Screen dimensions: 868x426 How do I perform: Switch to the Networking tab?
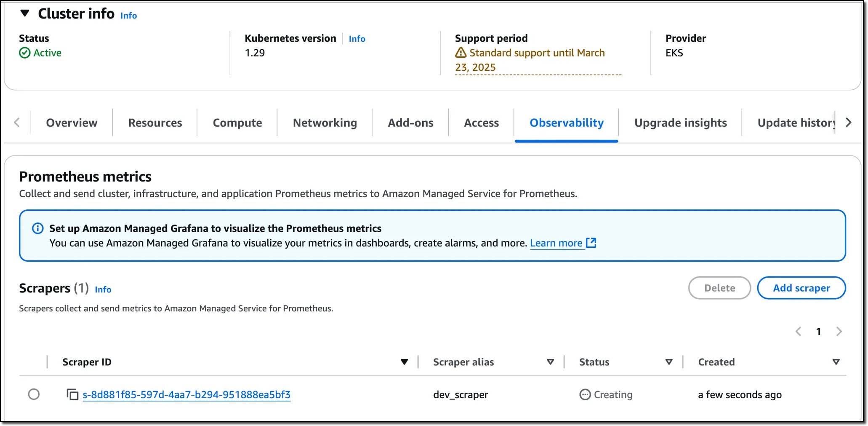point(324,123)
